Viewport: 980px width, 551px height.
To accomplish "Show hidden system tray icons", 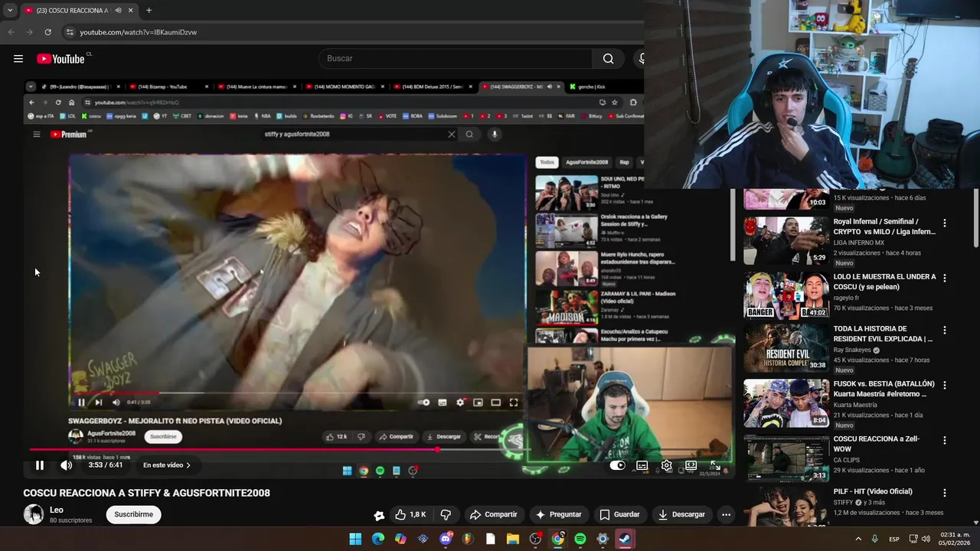I will [x=857, y=539].
